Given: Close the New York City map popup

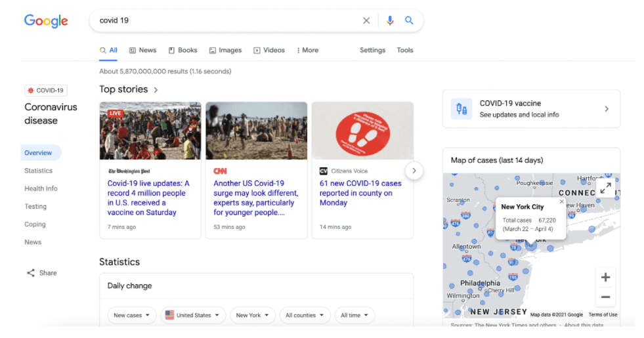Looking at the screenshot, I should coord(561,201).
